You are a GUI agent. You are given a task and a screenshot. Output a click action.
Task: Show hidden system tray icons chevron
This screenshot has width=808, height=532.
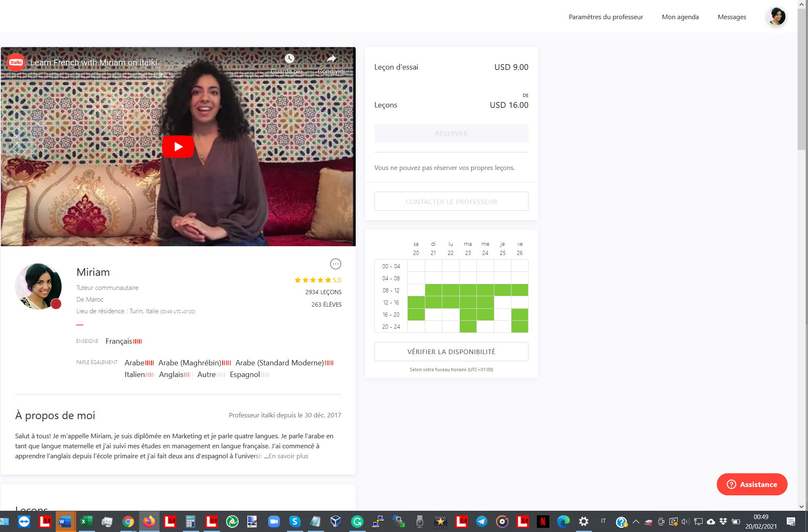(636, 522)
